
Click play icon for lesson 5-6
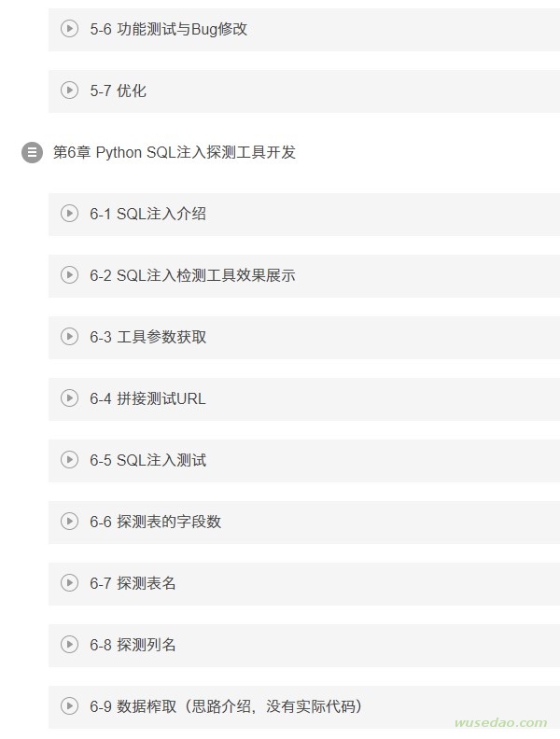point(69,28)
